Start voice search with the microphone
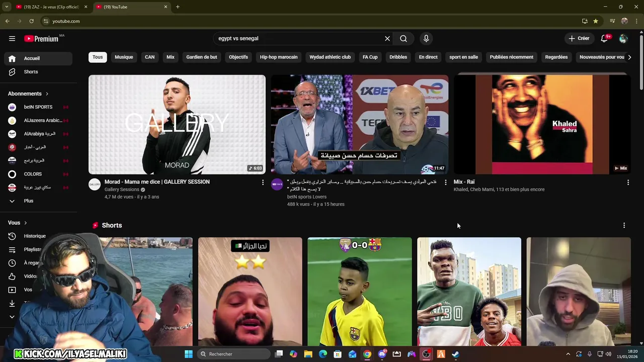The width and height of the screenshot is (644, 362). point(426,38)
